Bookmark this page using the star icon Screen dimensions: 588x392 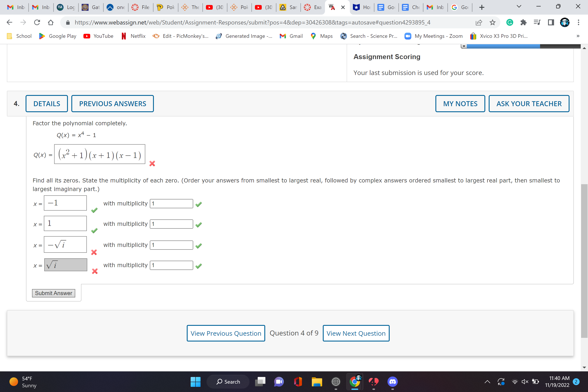pyautogui.click(x=492, y=22)
